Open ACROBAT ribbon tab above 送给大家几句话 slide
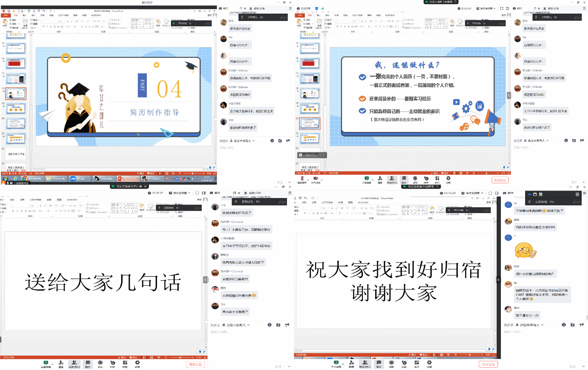The image size is (588, 370). coord(72,200)
